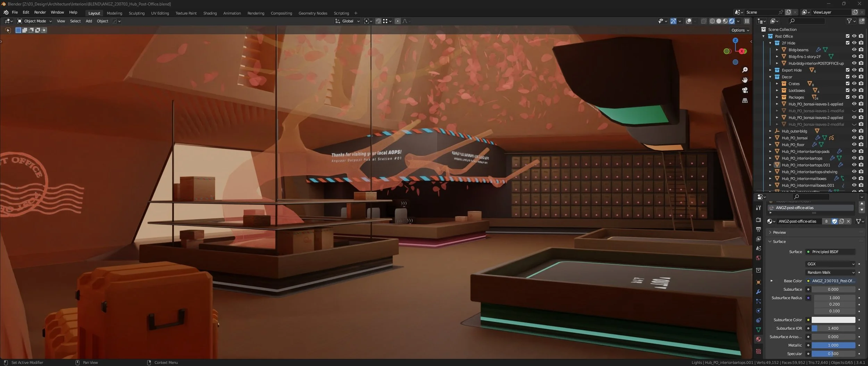Screen dimensions: 868x366
Task: Click the Subsurface Color white swatch
Action: click(x=833, y=320)
